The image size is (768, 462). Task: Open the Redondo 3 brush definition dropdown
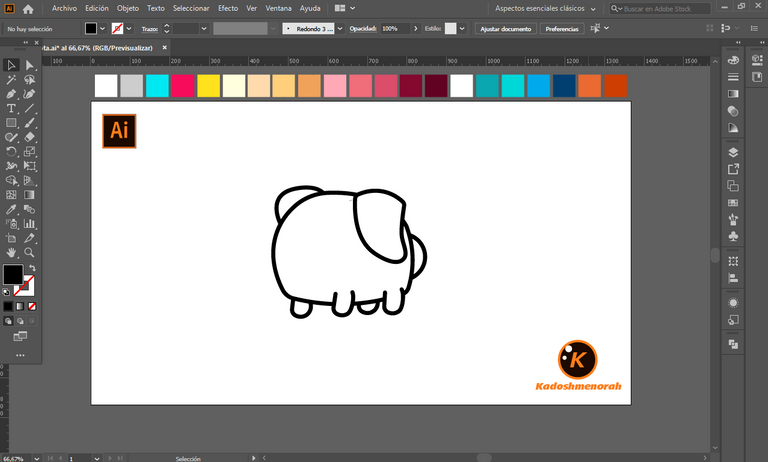[x=340, y=29]
